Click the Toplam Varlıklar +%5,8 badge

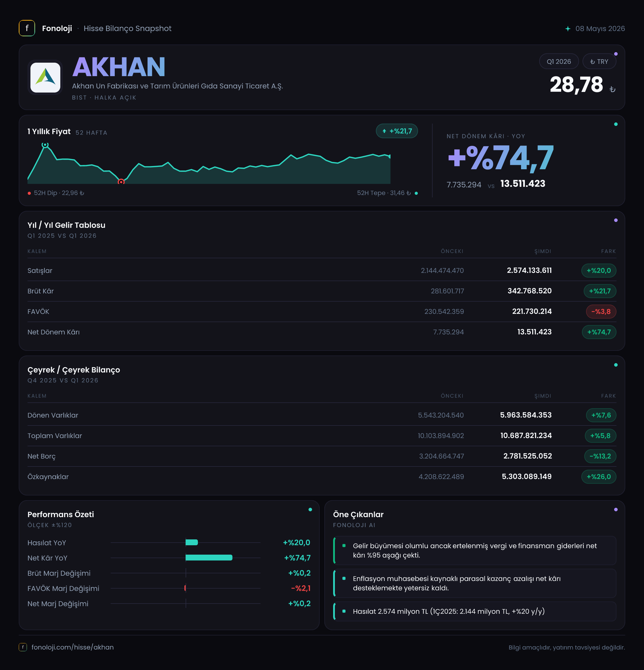coord(600,435)
